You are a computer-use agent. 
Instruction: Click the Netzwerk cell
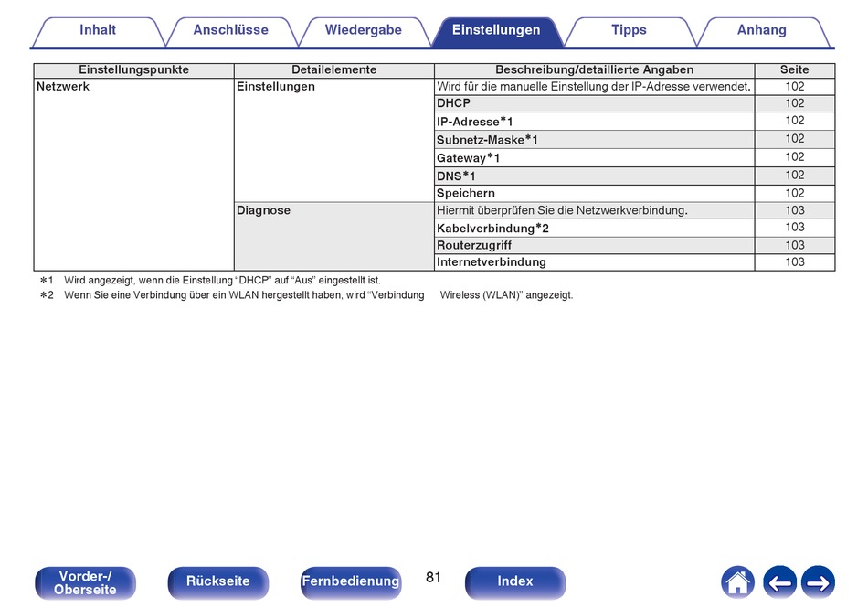[134, 174]
